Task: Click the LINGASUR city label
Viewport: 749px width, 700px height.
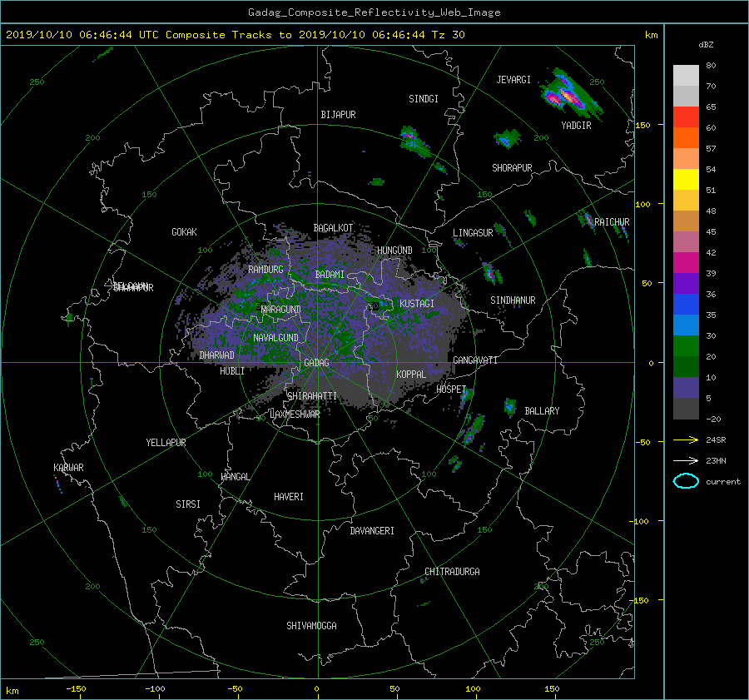Action: point(473,233)
